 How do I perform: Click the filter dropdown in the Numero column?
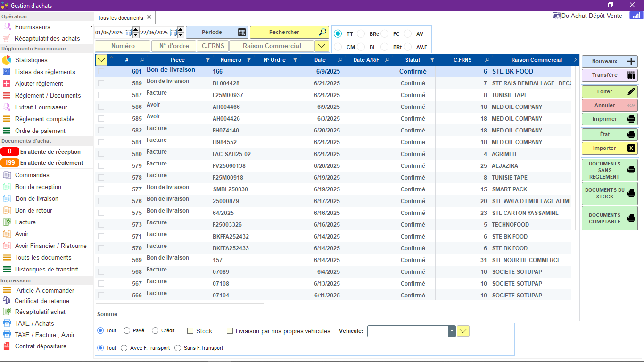(x=249, y=60)
